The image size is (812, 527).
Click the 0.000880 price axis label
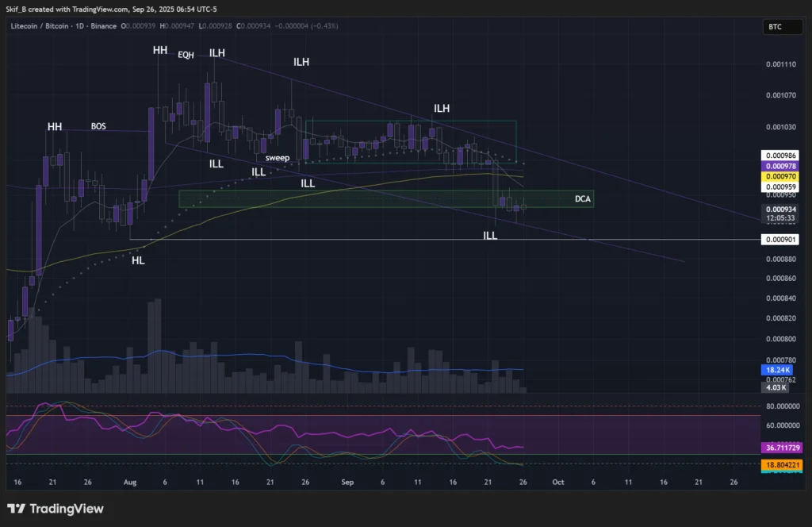(x=781, y=259)
